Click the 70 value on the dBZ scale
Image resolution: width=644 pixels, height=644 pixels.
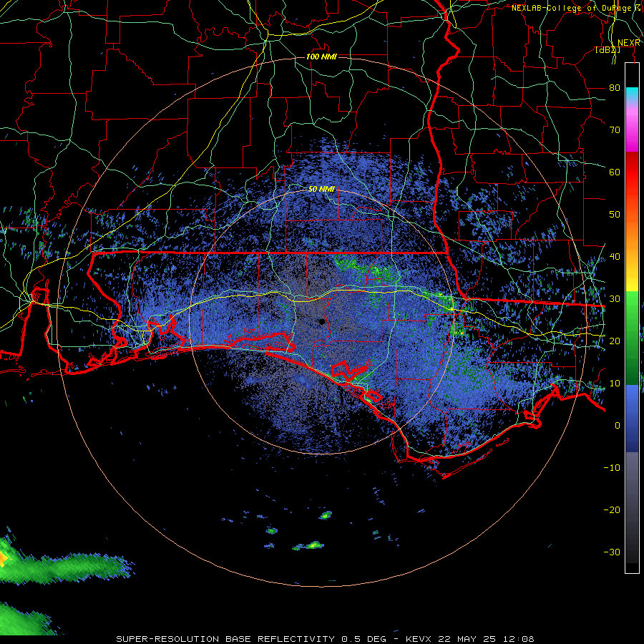[615, 130]
